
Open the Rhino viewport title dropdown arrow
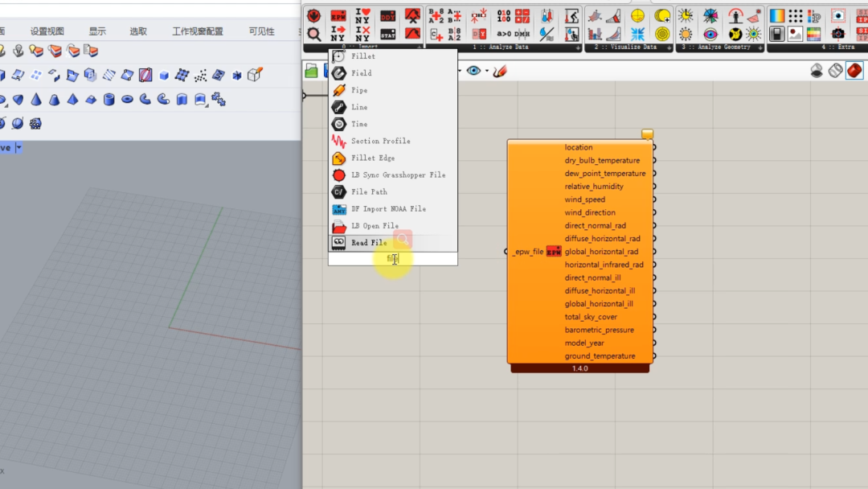[18, 147]
